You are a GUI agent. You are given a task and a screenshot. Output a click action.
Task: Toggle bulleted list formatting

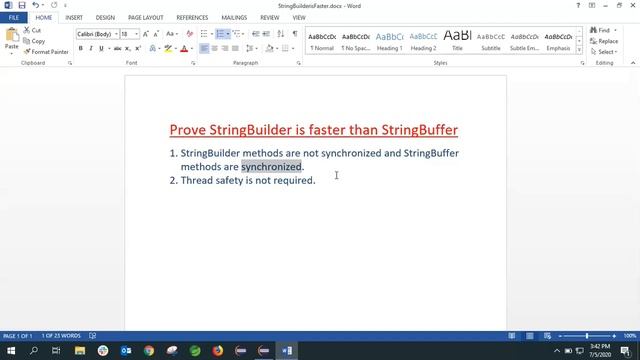point(204,34)
